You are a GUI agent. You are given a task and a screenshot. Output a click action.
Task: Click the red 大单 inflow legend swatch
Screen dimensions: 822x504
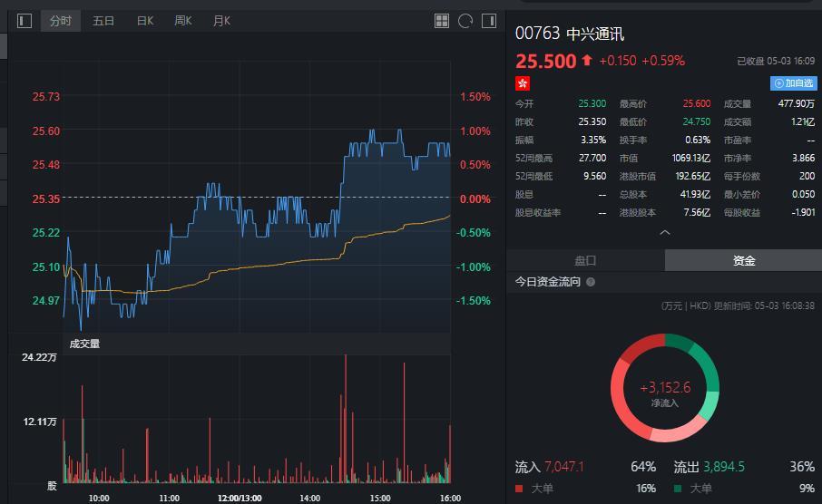click(x=519, y=489)
